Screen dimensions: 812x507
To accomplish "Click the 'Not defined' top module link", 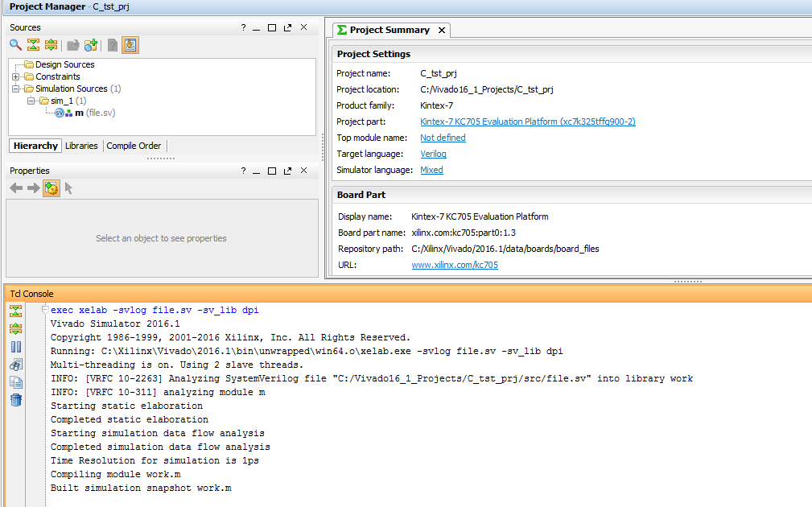I will pyautogui.click(x=443, y=138).
